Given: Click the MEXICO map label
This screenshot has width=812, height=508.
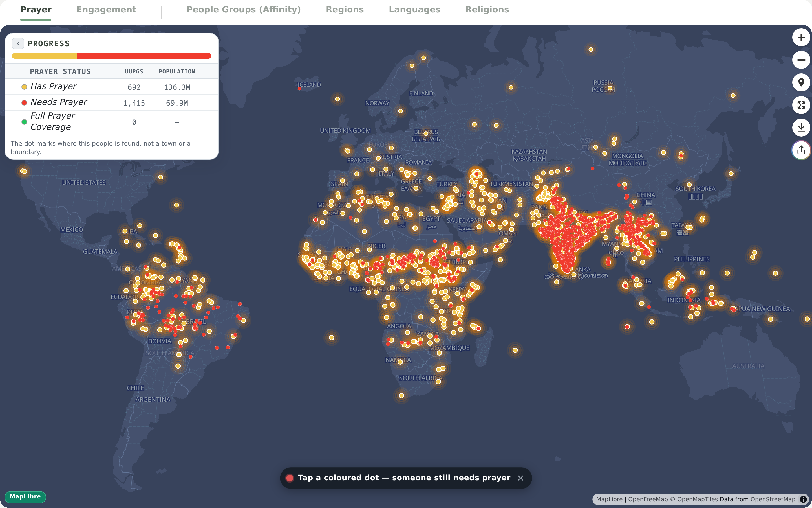Looking at the screenshot, I should pyautogui.click(x=71, y=230).
